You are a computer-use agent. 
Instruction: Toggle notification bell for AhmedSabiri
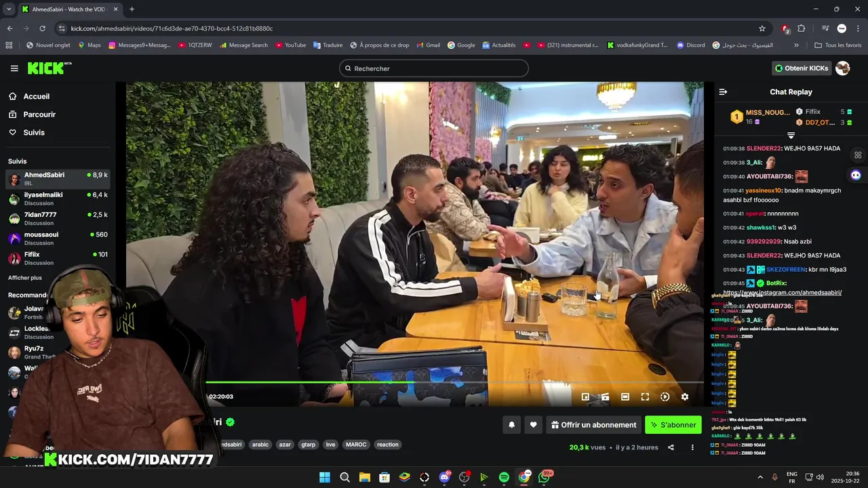tap(512, 425)
